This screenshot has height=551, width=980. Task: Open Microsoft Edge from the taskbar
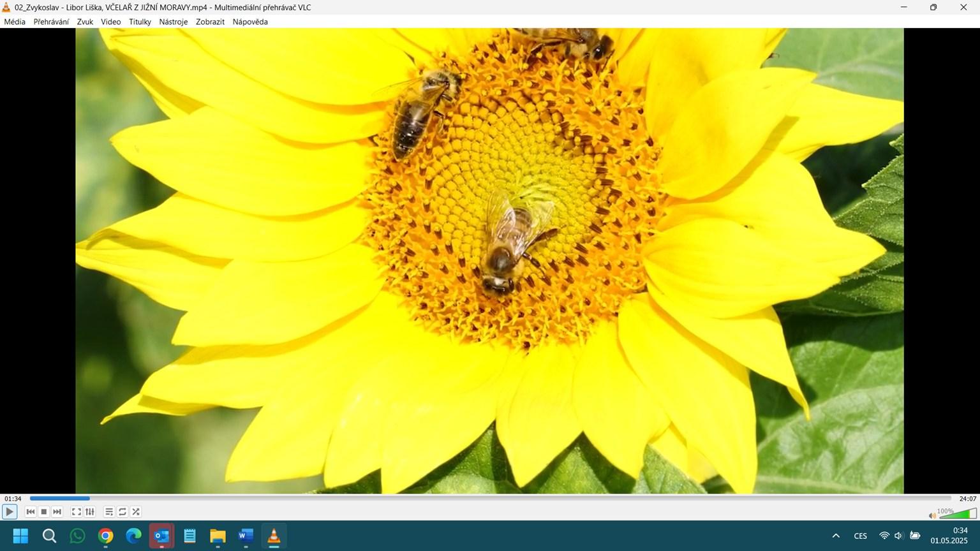tap(133, 536)
